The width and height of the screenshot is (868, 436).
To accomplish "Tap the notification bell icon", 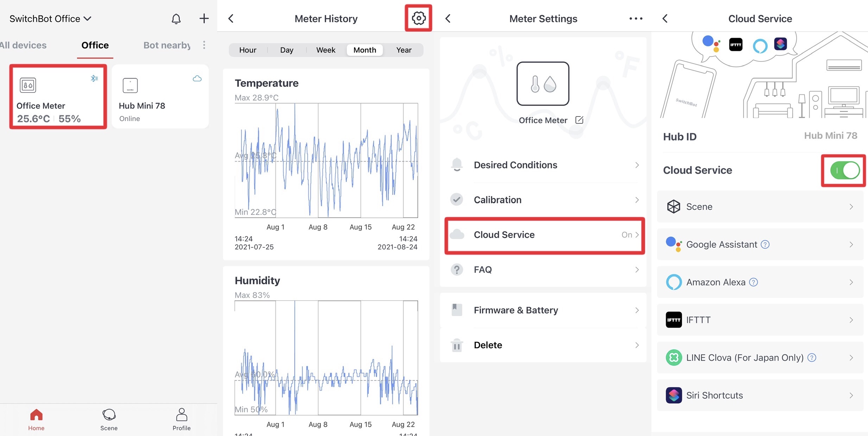I will [176, 19].
